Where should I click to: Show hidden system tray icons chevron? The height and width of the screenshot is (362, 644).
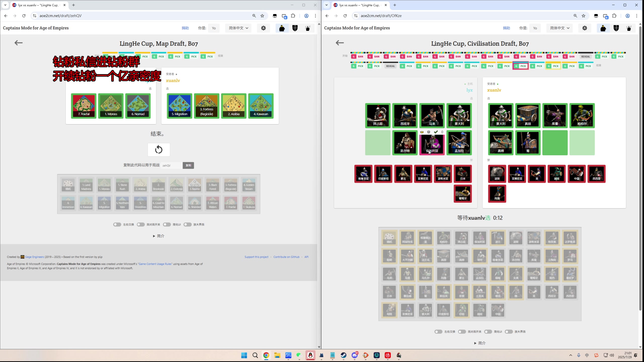pyautogui.click(x=571, y=355)
